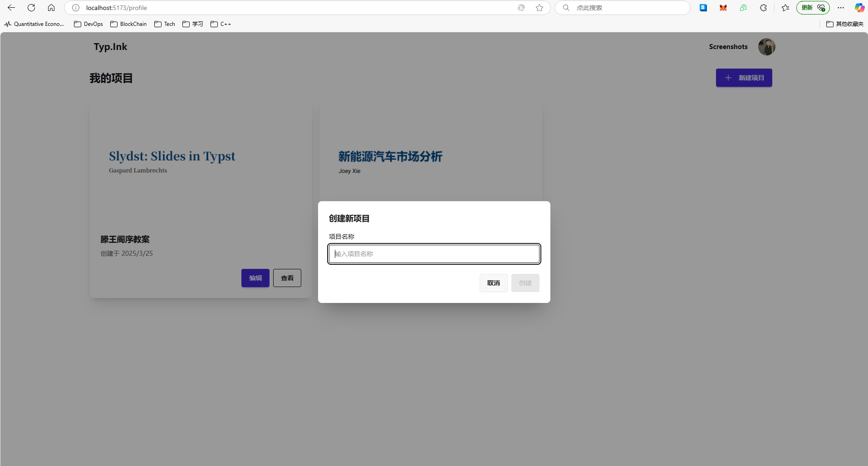This screenshot has width=868, height=466.
Task: Click the 创建 button in dialog
Action: [x=525, y=283]
